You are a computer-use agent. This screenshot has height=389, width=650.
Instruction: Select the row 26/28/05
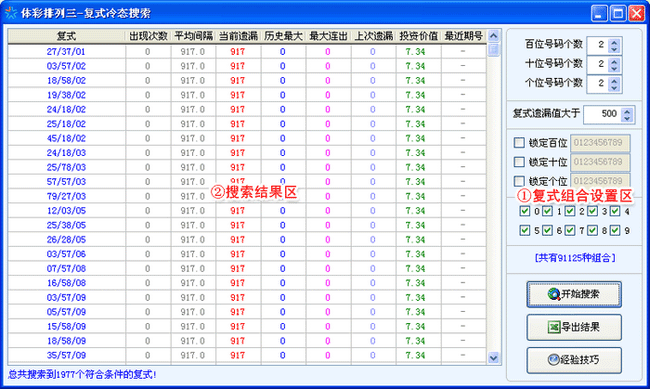click(x=247, y=239)
